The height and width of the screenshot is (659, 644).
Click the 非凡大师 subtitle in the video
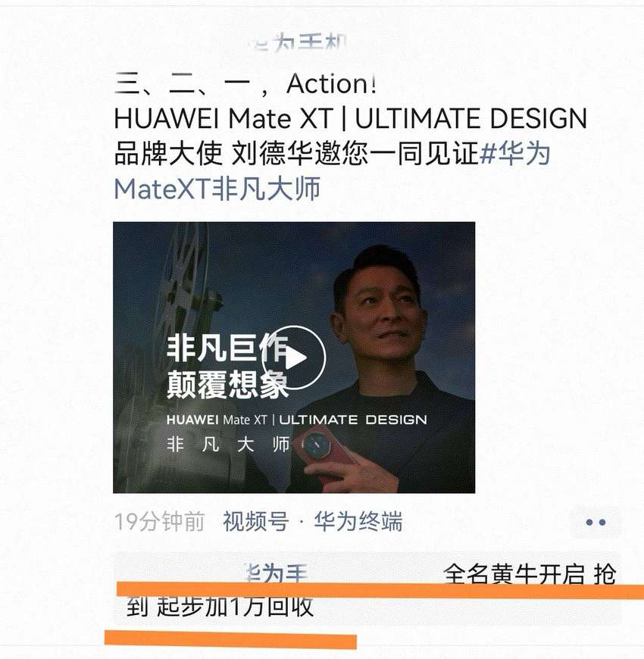click(228, 444)
